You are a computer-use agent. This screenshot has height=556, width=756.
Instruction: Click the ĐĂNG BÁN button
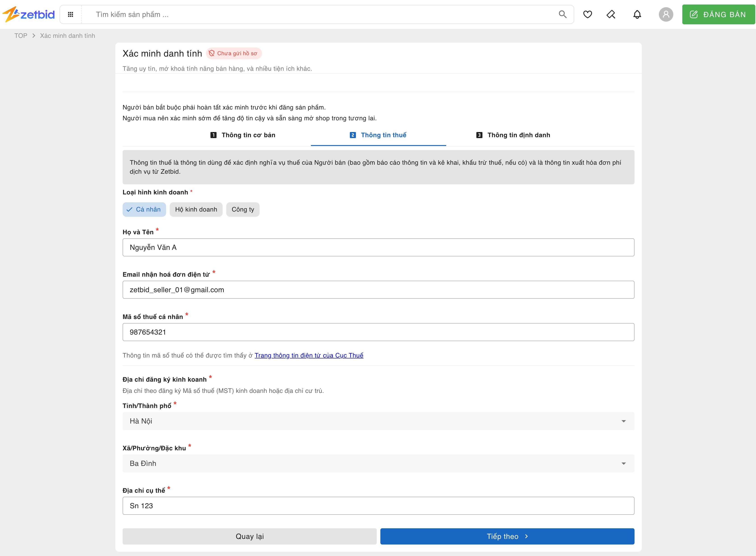point(718,14)
